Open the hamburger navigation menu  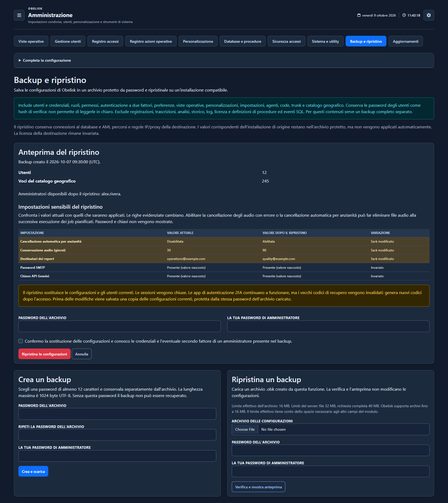coord(19,15)
